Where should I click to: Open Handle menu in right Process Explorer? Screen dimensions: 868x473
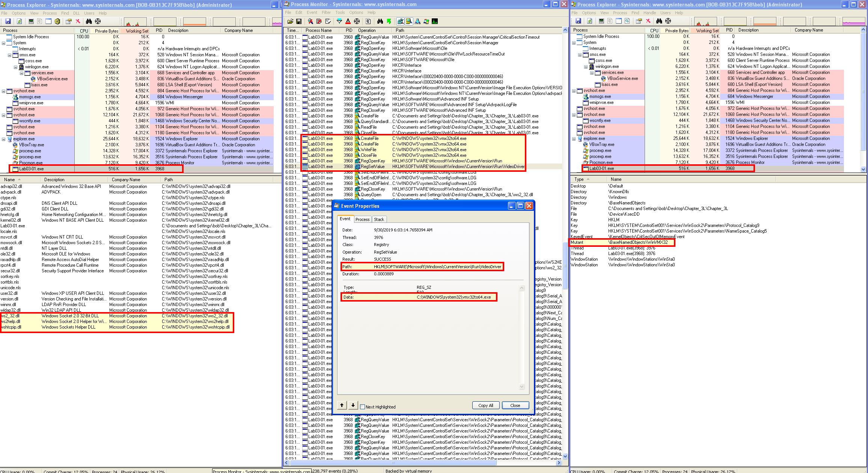649,13
